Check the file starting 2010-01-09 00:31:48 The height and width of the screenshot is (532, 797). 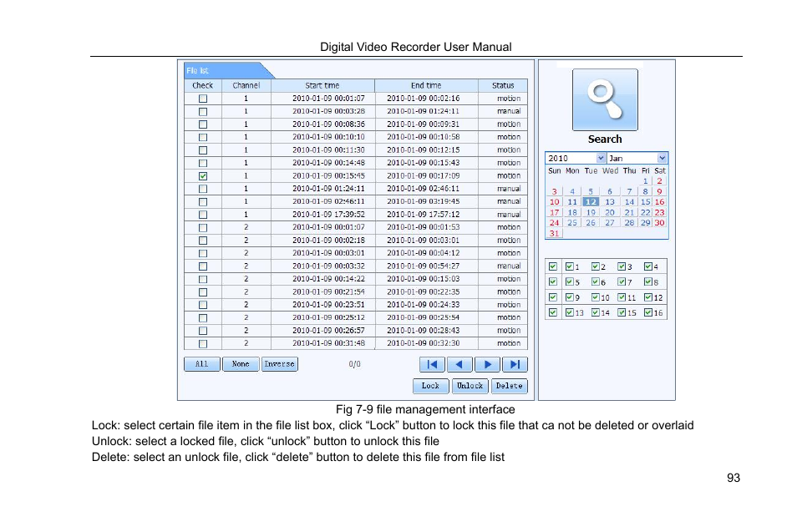[203, 343]
